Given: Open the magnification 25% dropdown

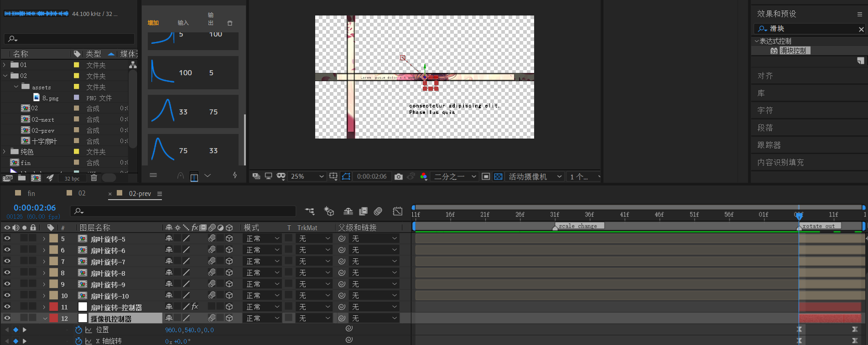Looking at the screenshot, I should coord(307,176).
